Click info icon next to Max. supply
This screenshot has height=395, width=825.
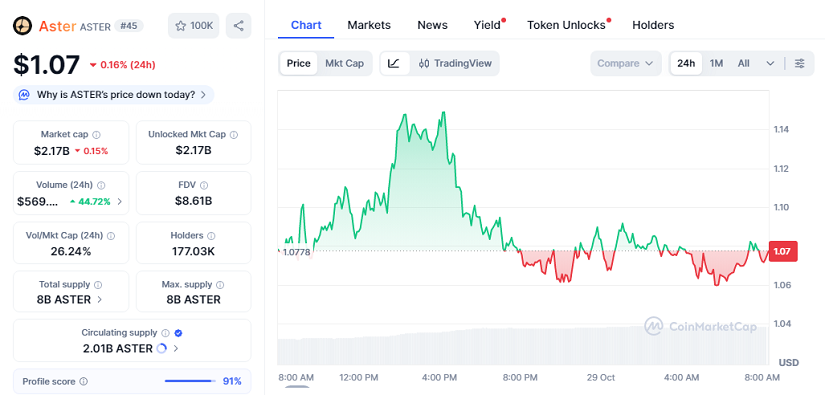tap(220, 285)
